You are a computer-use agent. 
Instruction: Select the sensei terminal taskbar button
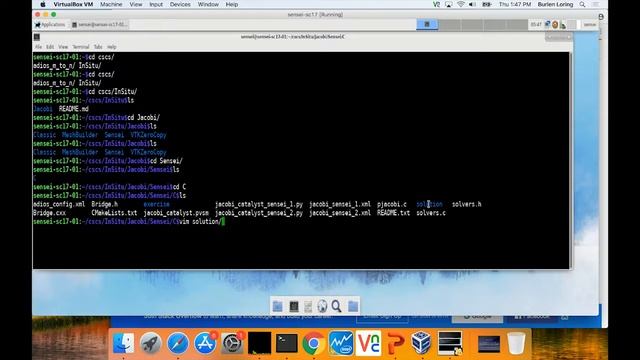coord(99,24)
